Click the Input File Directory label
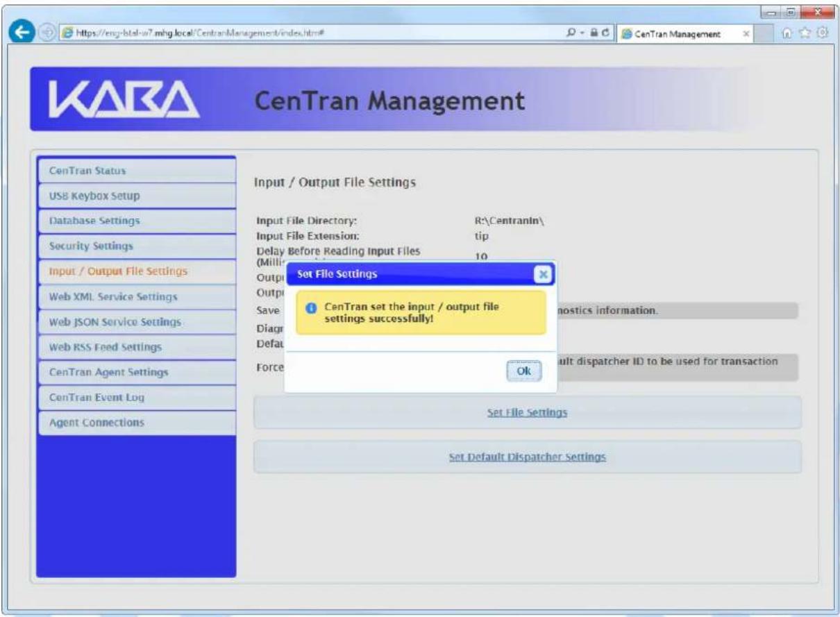 [x=307, y=221]
